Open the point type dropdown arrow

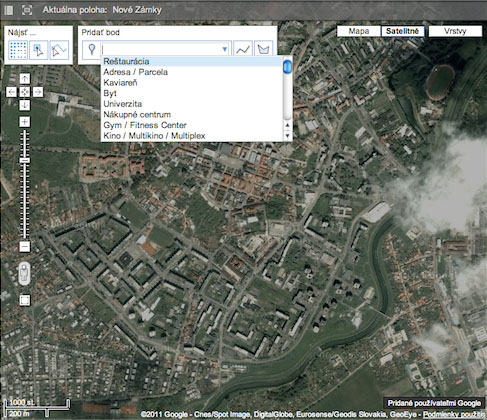point(225,50)
